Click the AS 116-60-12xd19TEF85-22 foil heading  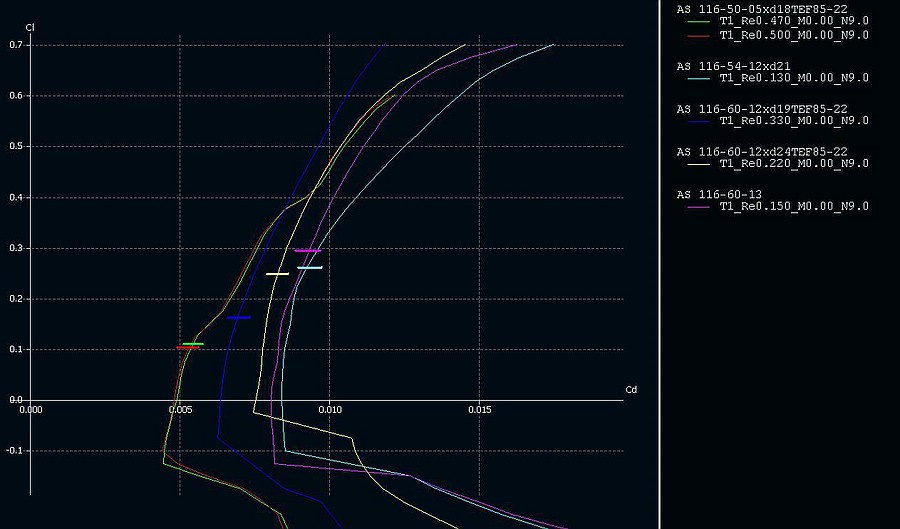click(x=762, y=109)
